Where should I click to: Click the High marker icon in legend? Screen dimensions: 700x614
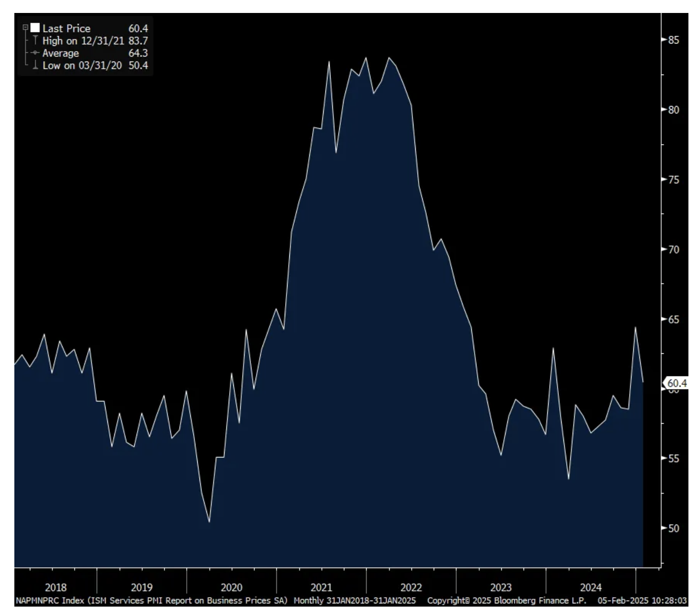tap(35, 40)
